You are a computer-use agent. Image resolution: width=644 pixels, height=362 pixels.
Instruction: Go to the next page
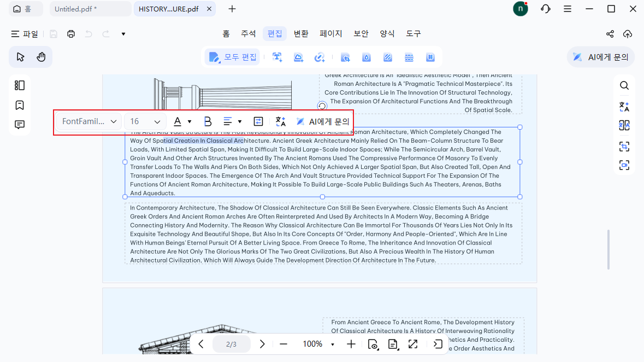coord(262,344)
